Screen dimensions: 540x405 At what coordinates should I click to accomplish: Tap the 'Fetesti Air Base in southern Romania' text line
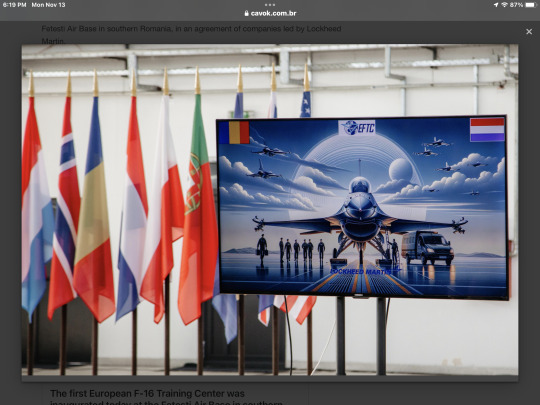pyautogui.click(x=191, y=29)
